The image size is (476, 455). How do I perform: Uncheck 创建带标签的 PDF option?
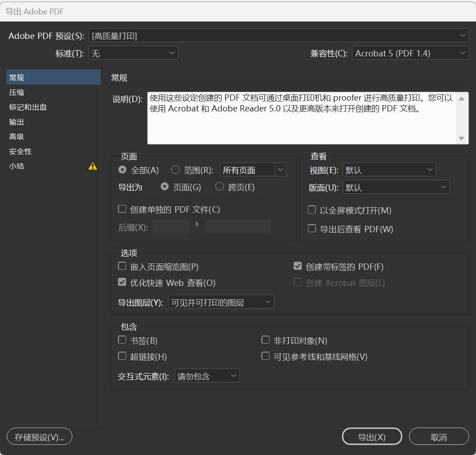click(298, 266)
